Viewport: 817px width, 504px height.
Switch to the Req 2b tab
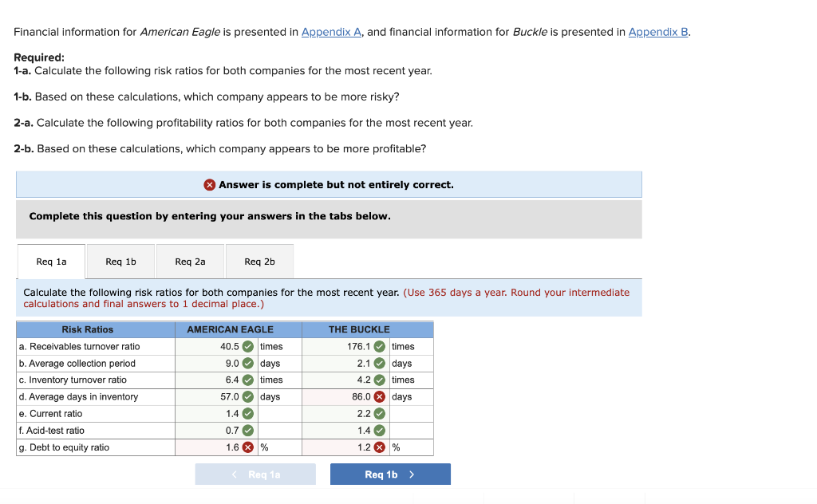(x=259, y=262)
